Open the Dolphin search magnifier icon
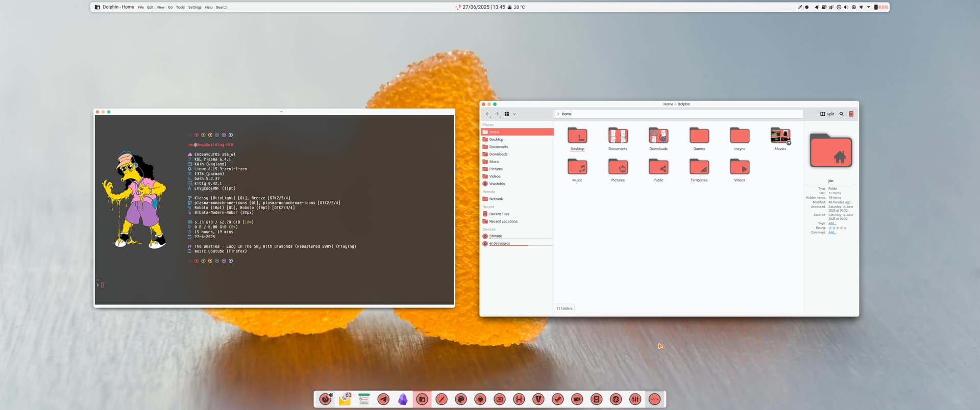The height and width of the screenshot is (410, 980). click(x=841, y=114)
